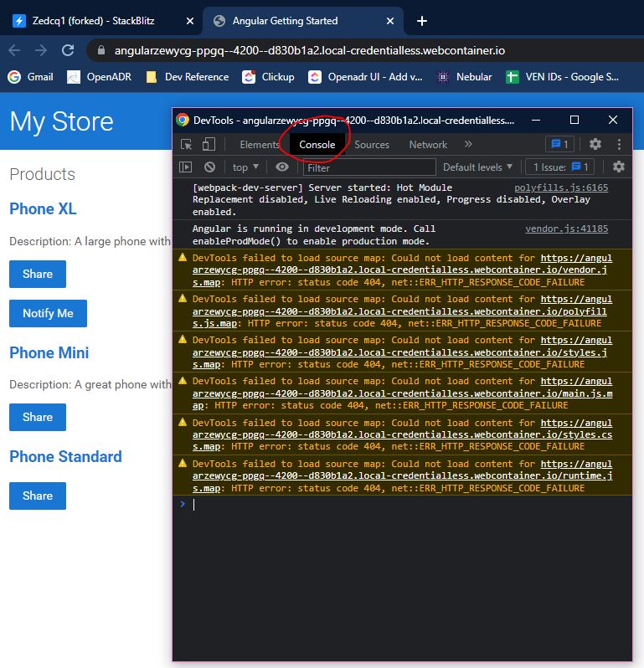Image resolution: width=644 pixels, height=668 pixels.
Task: Switch to the Elements tab
Action: 259,145
